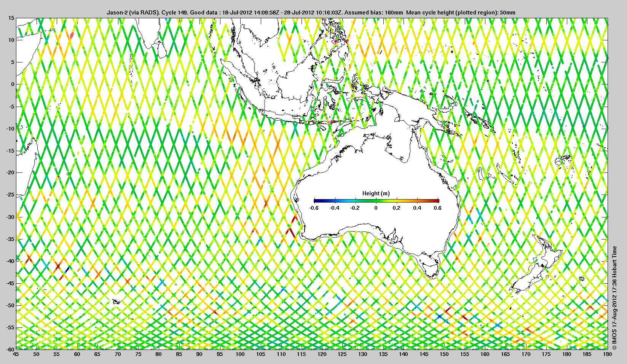Click latitude axis label -30

(x=10, y=217)
